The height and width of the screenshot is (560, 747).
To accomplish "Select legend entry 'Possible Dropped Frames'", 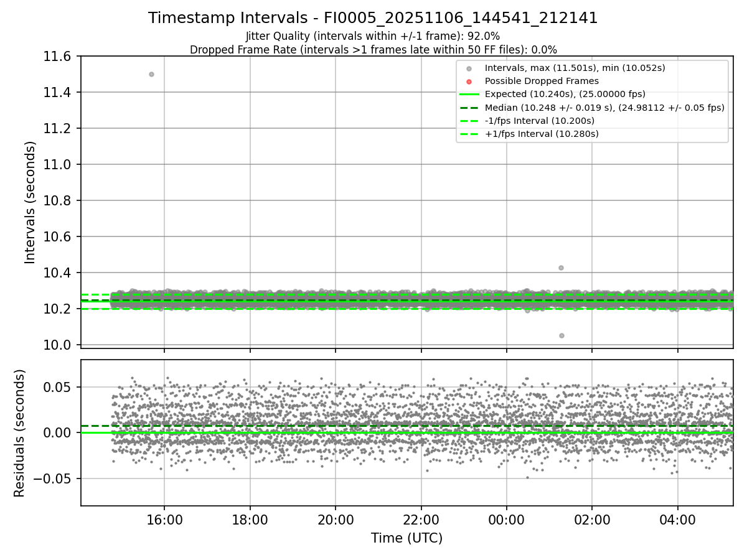I will (x=542, y=81).
